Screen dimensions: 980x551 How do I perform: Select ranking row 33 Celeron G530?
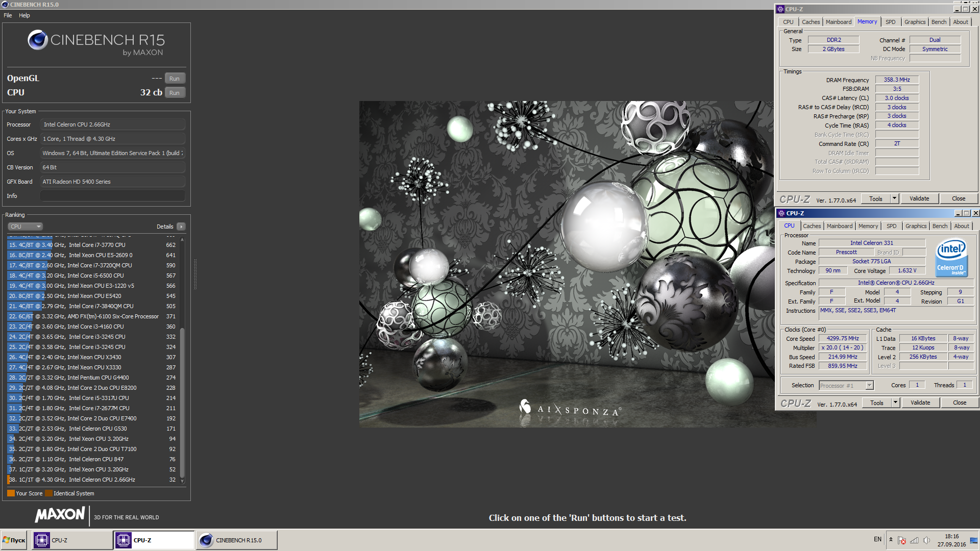click(x=92, y=429)
